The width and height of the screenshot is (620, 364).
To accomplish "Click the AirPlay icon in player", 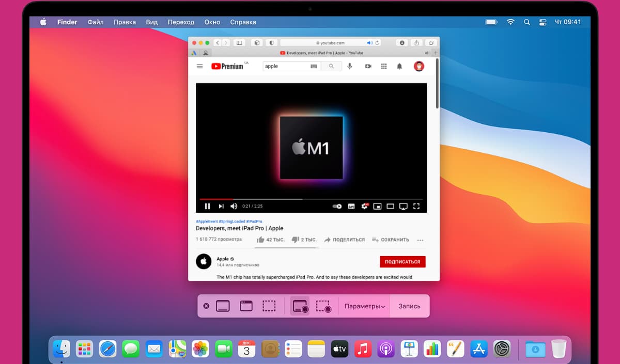I will 404,206.
